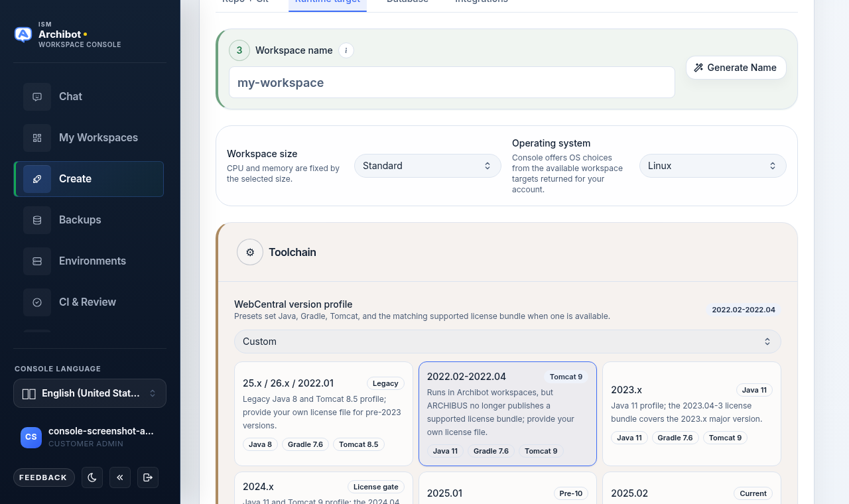The image size is (849, 504).
Task: Open Environments server icon
Action: [37, 261]
